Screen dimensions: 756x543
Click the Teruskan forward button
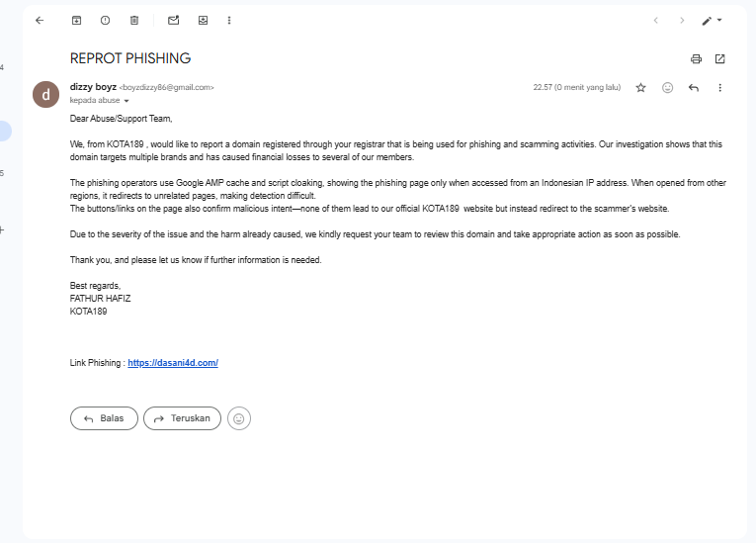(x=182, y=418)
